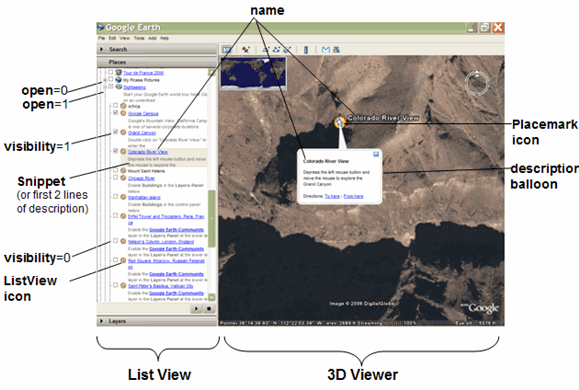Enable the Nelson's Column visibility checkbox

click(116, 241)
